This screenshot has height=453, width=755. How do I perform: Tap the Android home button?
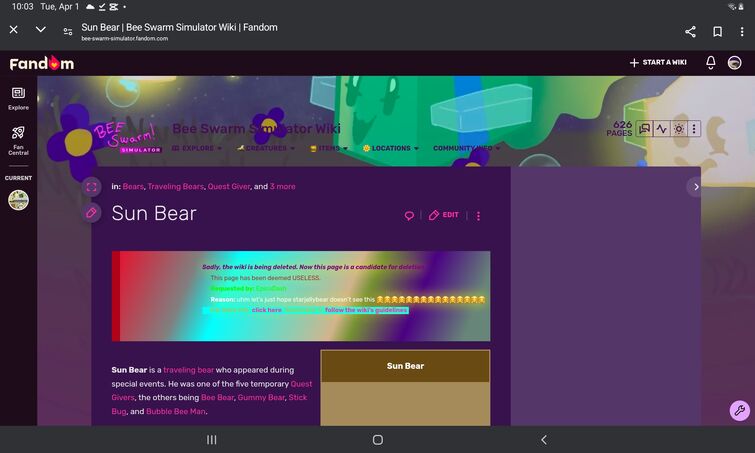[378, 440]
